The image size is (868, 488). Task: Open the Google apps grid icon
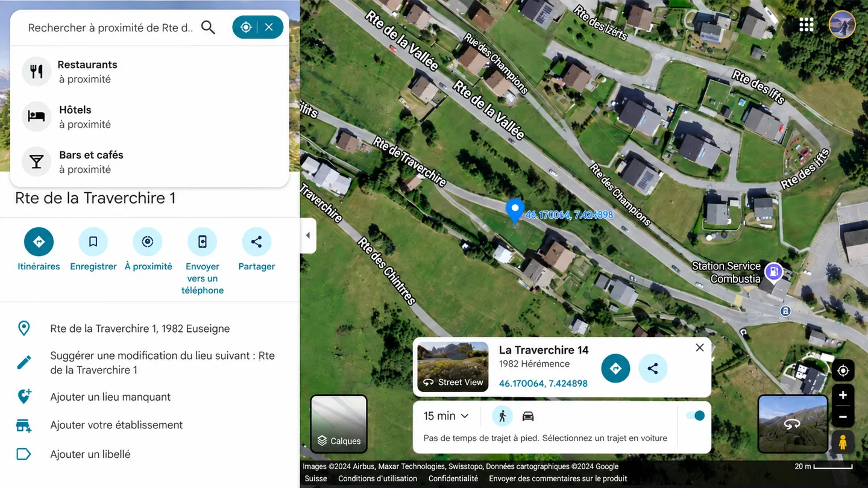[807, 25]
